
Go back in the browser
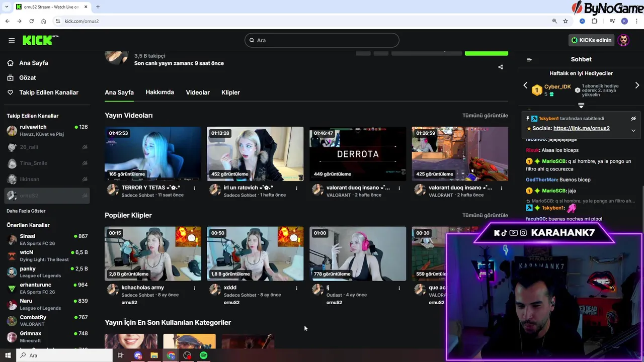[7, 21]
